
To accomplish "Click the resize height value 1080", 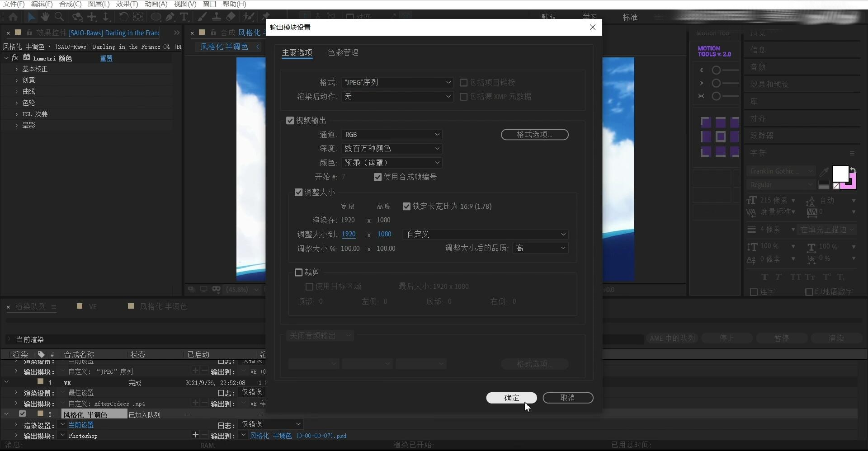I will (384, 234).
